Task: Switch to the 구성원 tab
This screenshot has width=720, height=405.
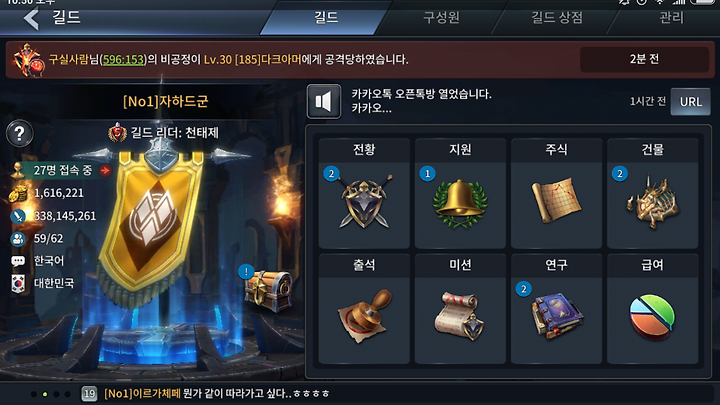Action: tap(441, 18)
